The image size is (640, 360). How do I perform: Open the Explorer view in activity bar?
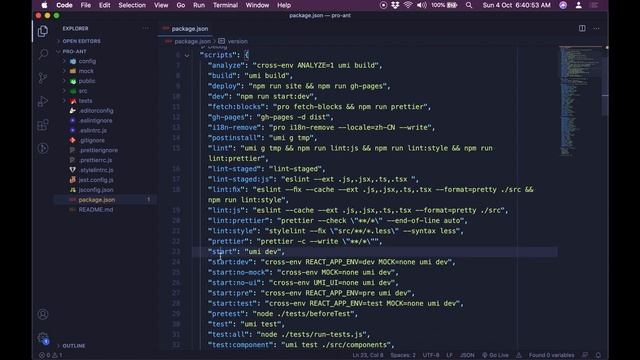42,31
